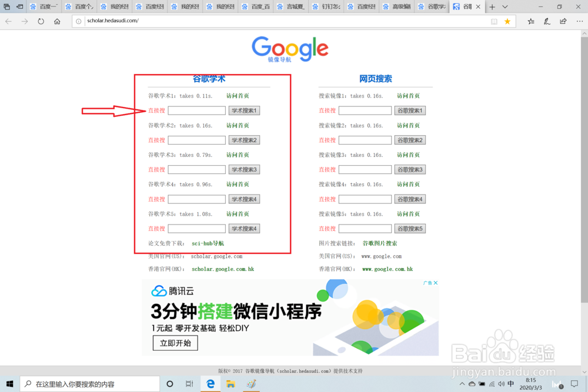This screenshot has width=588, height=392.
Task: Open 访问首页 link for 搜索镜像2
Action: coord(409,126)
